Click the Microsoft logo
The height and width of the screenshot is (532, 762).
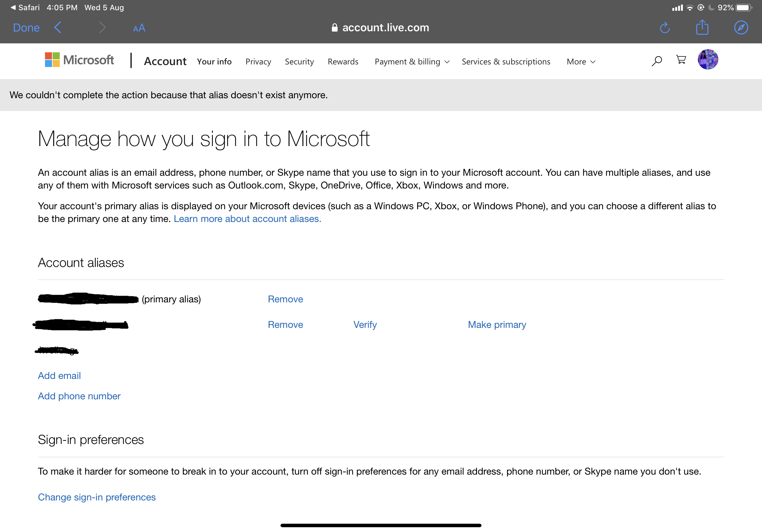tap(80, 60)
